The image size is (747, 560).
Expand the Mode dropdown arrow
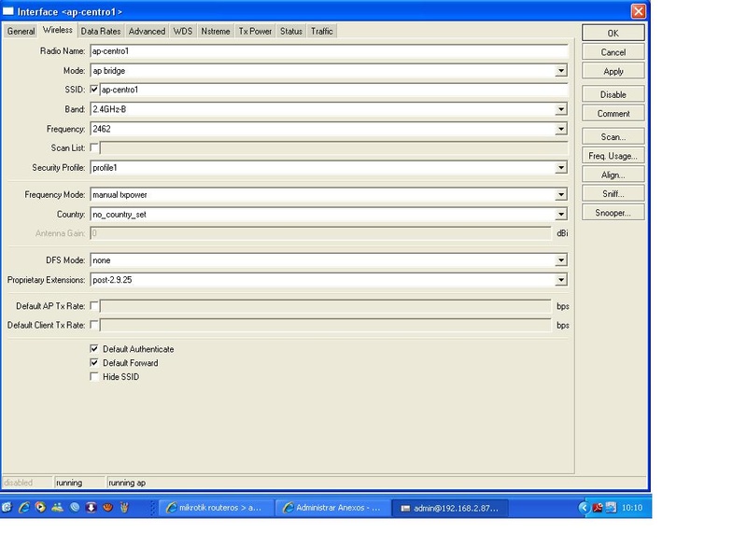tap(561, 71)
